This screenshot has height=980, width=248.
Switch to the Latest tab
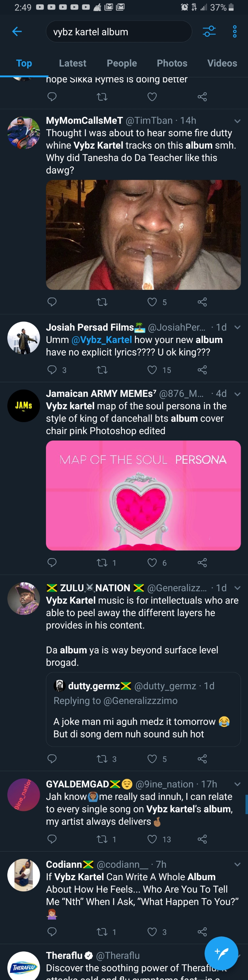(73, 63)
